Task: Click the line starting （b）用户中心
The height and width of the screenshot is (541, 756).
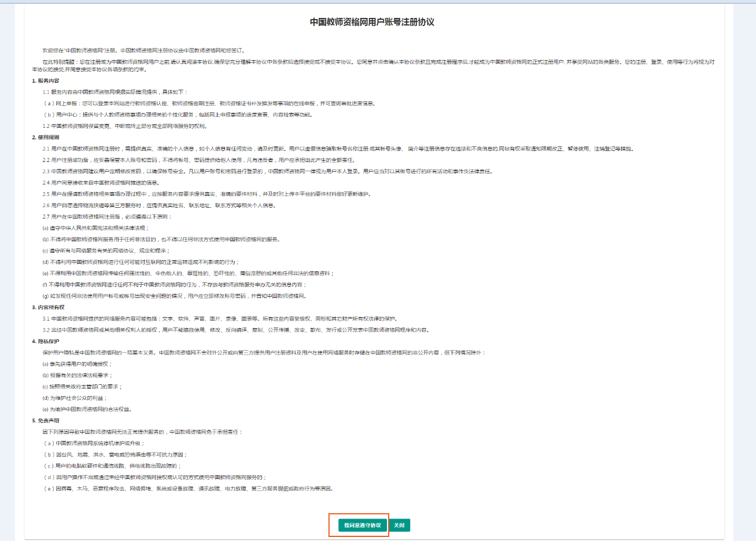Action: pos(178,115)
